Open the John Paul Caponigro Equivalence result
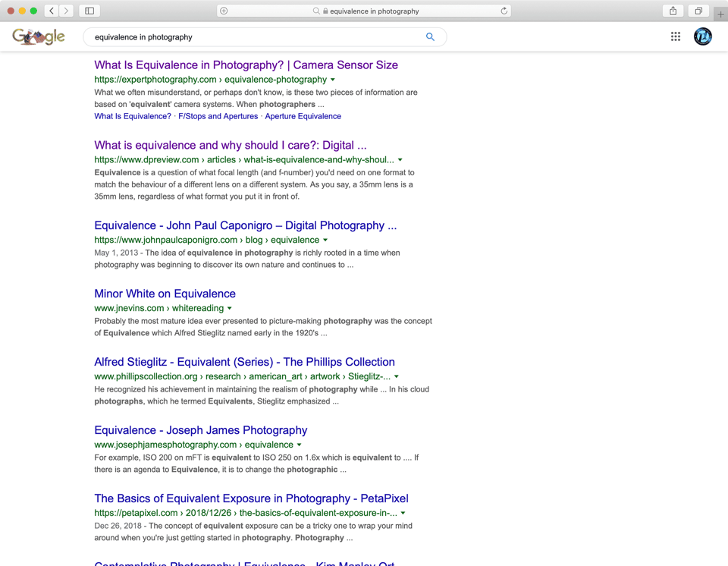Image resolution: width=728 pixels, height=566 pixels. click(x=246, y=226)
